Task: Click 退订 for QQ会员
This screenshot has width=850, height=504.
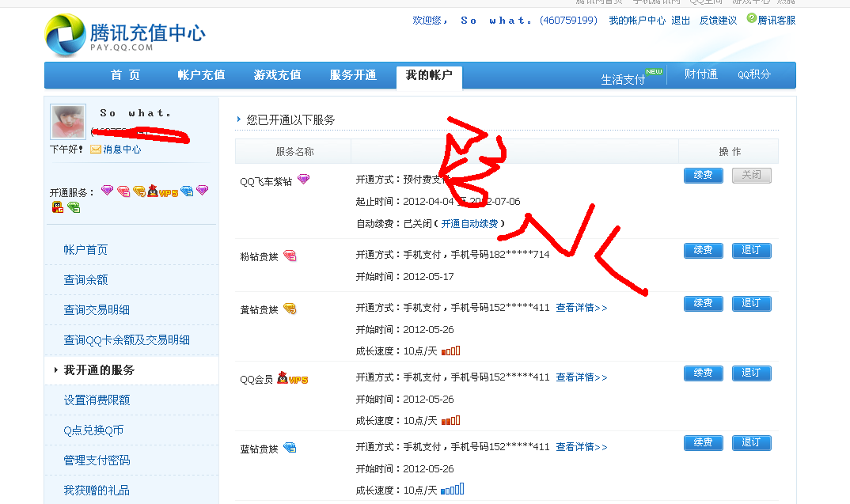Action: (x=751, y=373)
